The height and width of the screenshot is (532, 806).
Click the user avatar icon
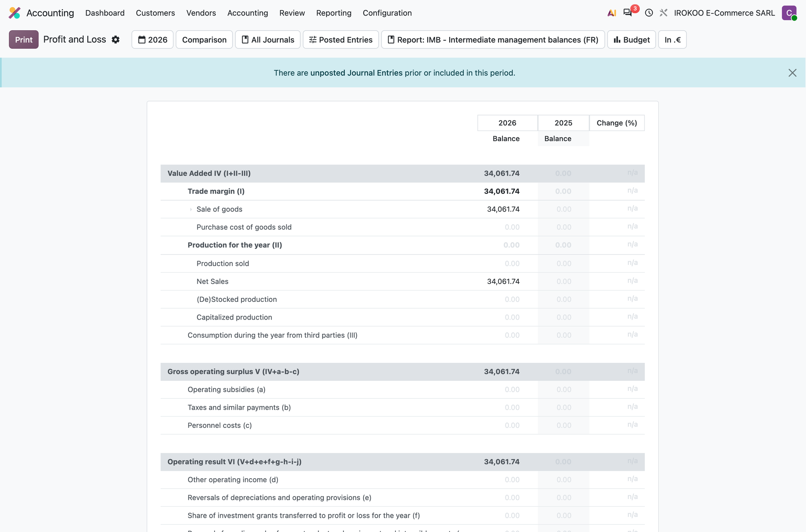[x=789, y=13]
